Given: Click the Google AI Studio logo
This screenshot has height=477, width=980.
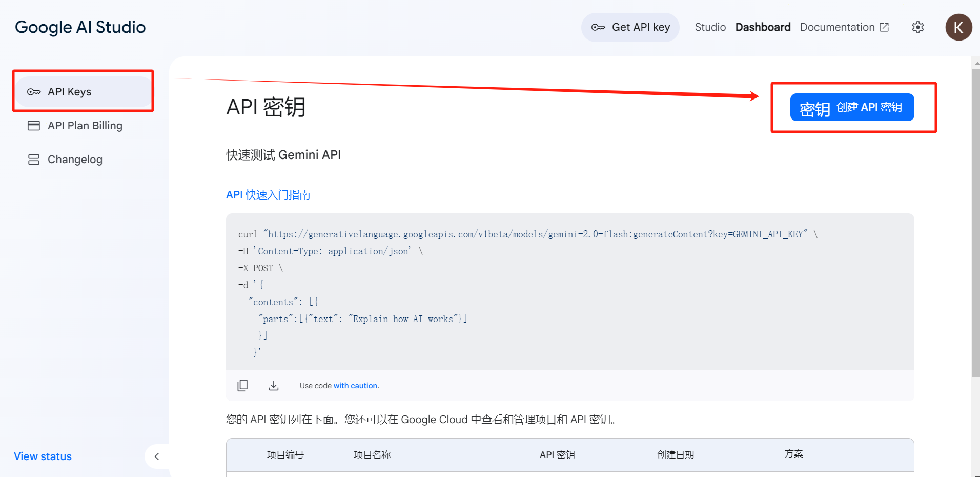Looking at the screenshot, I should [x=80, y=27].
